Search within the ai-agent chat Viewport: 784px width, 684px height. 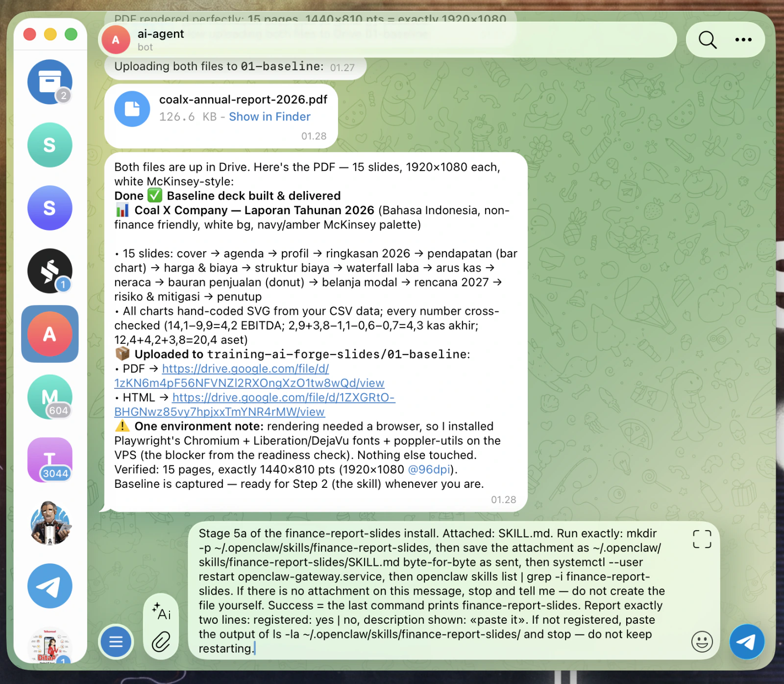coord(708,40)
